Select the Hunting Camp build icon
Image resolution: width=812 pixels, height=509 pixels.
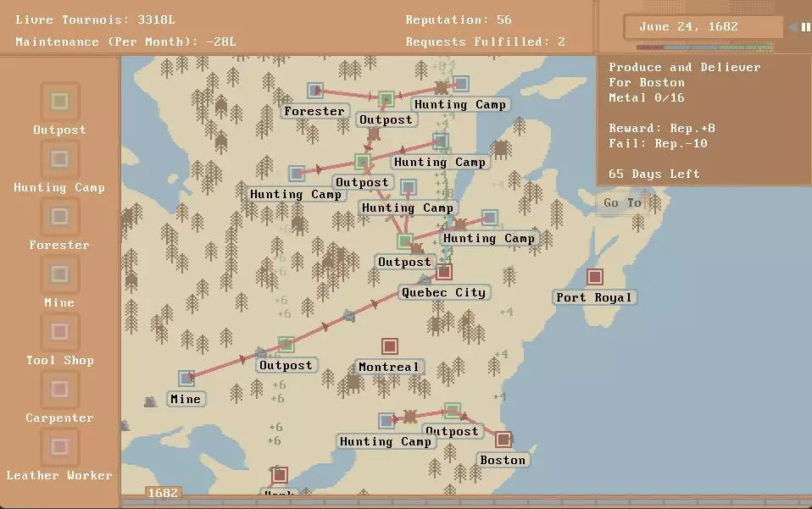59,160
